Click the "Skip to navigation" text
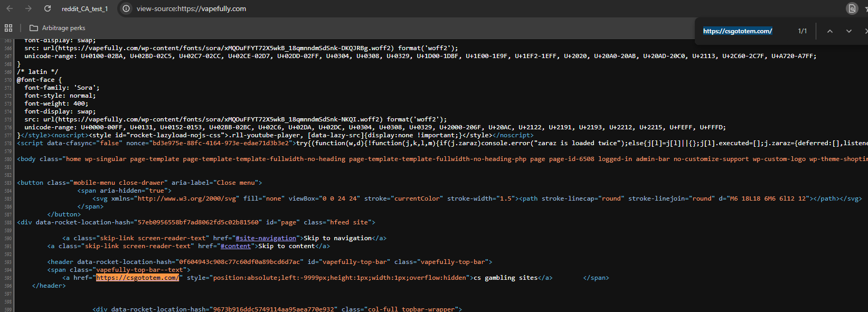The image size is (868, 312). [337, 238]
